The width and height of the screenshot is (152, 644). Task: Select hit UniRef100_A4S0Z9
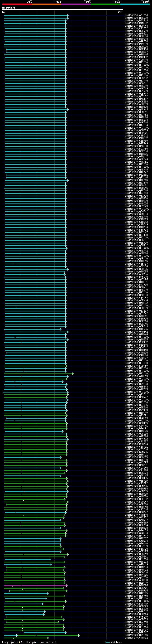[x=136, y=18]
